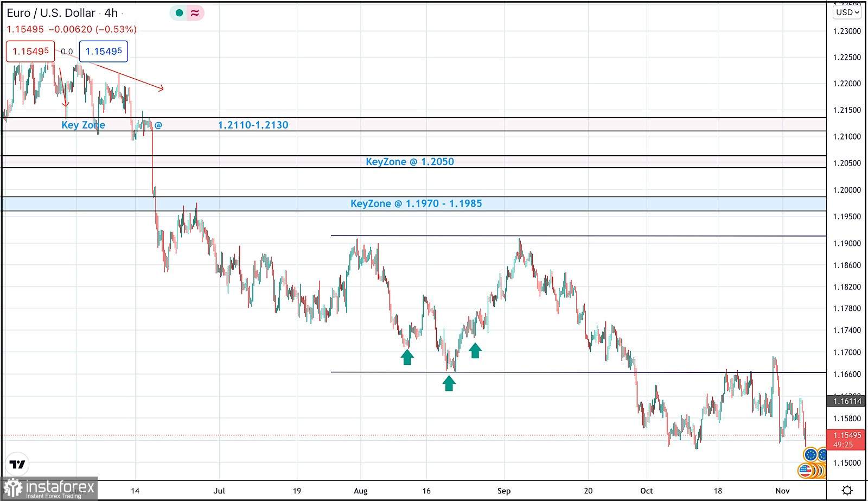Click the TradingView logo icon
Image resolution: width=868 pixels, height=501 pixels.
[x=17, y=464]
